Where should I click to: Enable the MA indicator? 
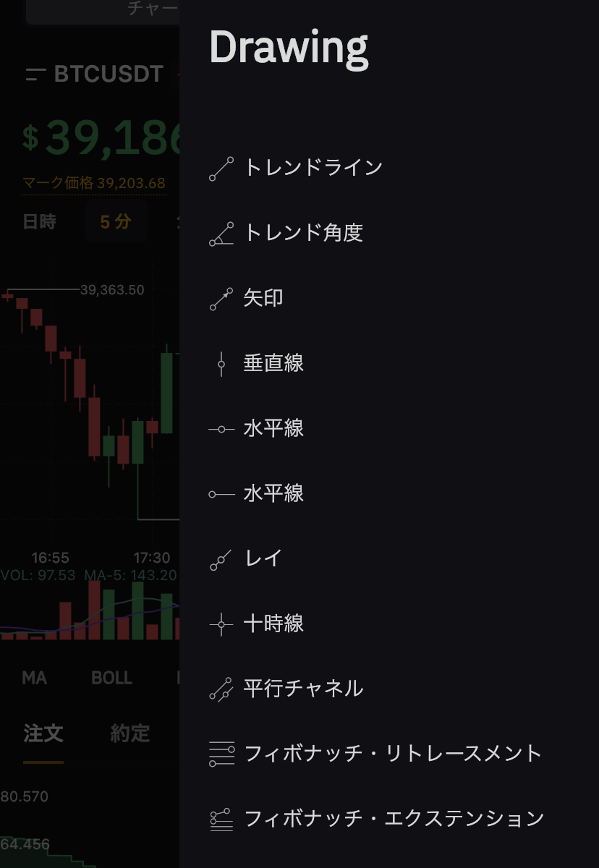click(34, 678)
